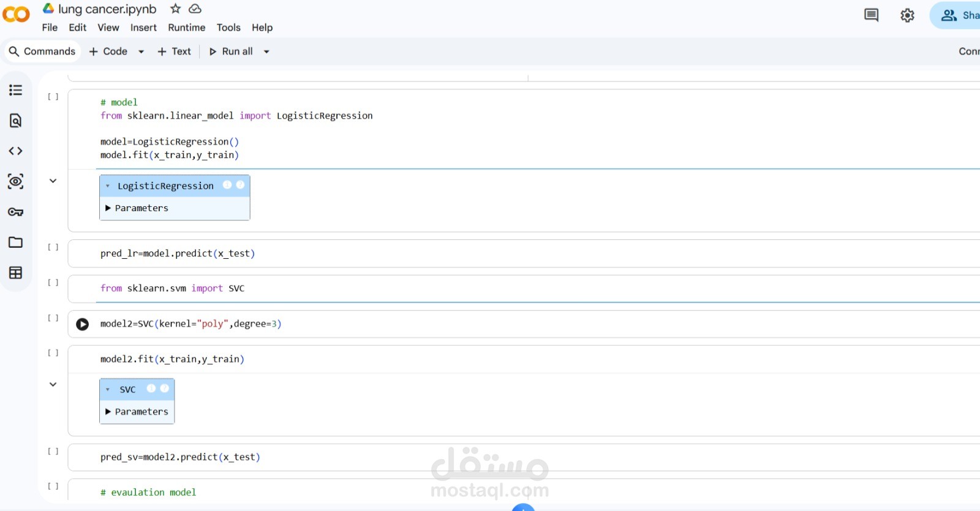Open the table of contents sidebar icon
This screenshot has width=980, height=511.
(16, 90)
